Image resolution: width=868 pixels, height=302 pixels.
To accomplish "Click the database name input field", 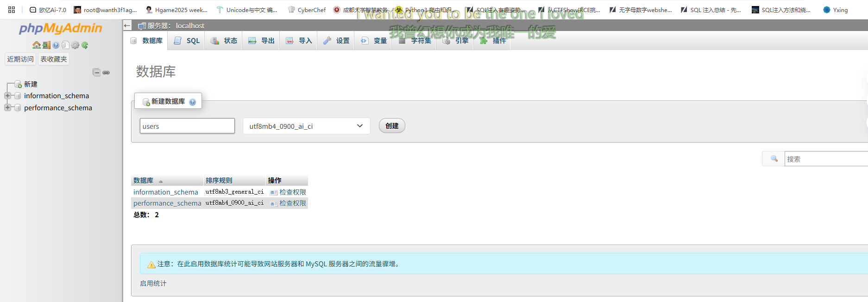I will click(x=187, y=126).
